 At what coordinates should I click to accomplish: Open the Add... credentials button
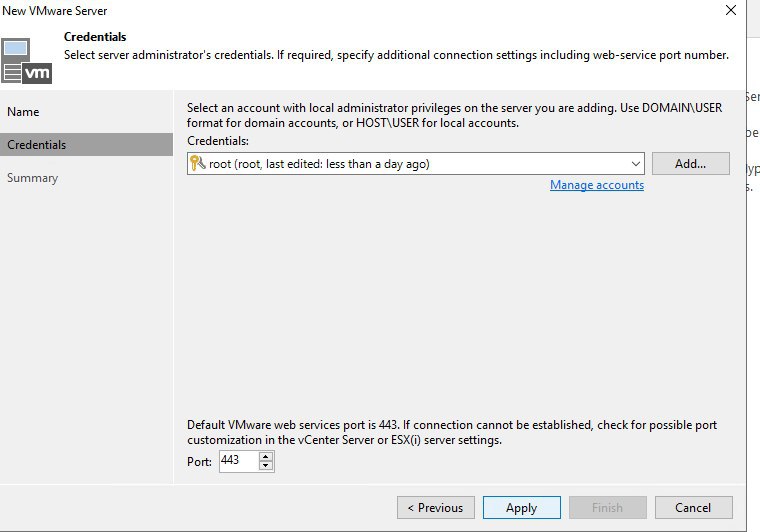click(690, 164)
